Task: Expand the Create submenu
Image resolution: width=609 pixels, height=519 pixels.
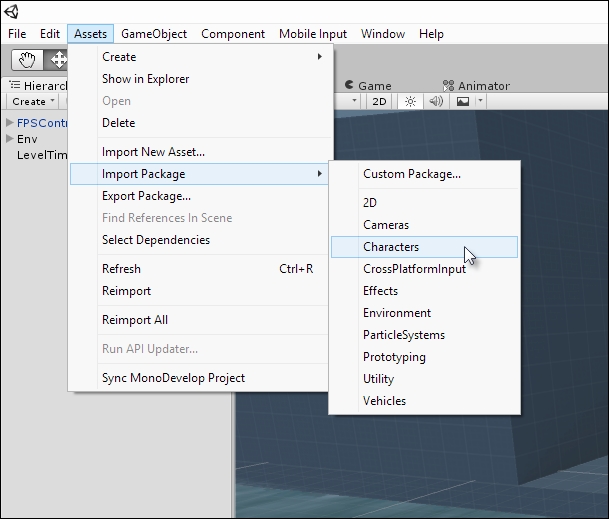Action: [x=200, y=57]
